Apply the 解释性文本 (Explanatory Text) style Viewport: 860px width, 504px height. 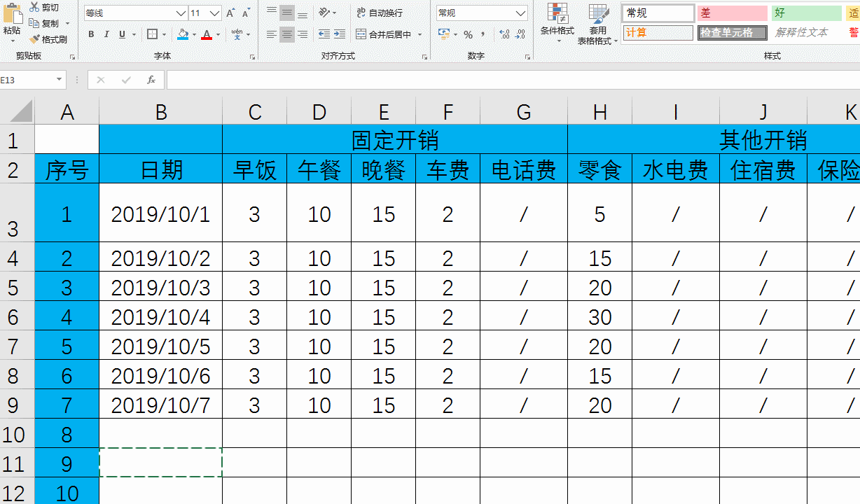807,32
